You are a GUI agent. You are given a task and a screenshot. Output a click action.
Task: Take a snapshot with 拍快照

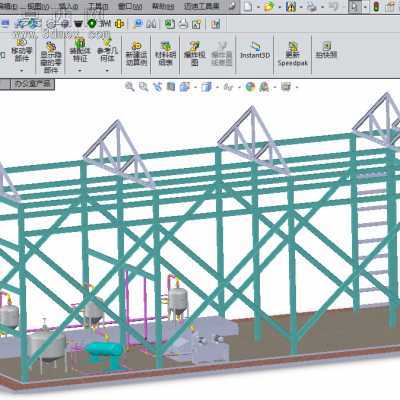326,50
